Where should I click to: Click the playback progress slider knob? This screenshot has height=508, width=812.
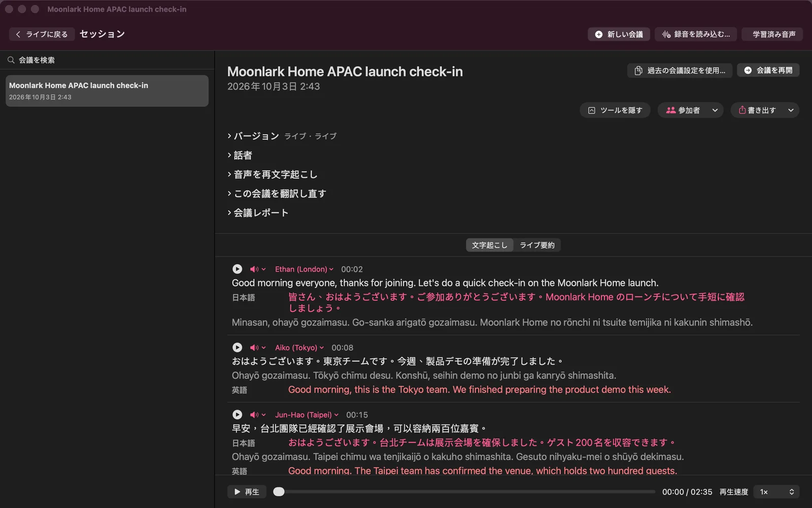click(x=279, y=492)
